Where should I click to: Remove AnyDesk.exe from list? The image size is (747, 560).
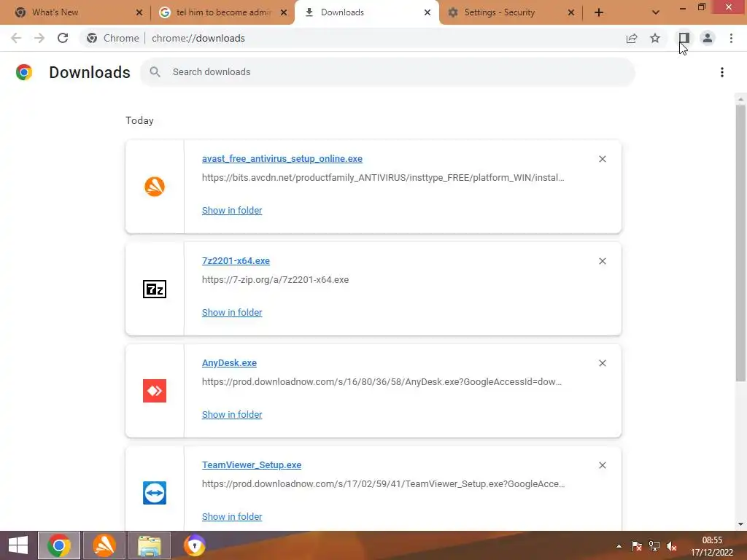602,363
